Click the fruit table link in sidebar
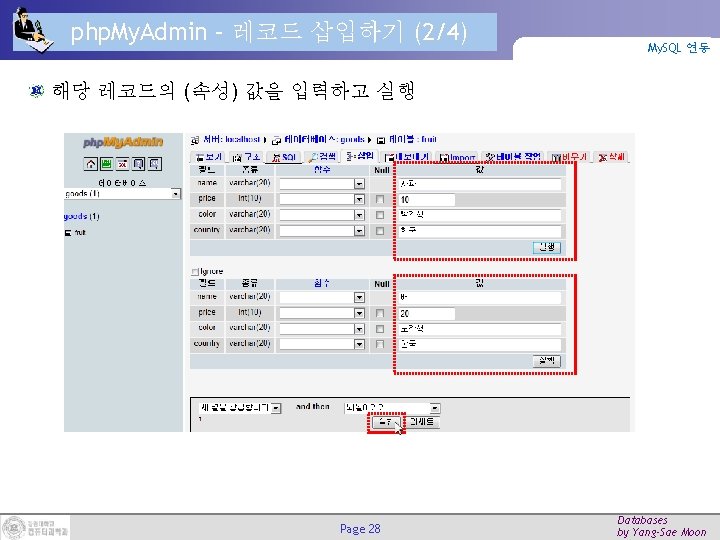This screenshot has width=720, height=540. [x=80, y=233]
